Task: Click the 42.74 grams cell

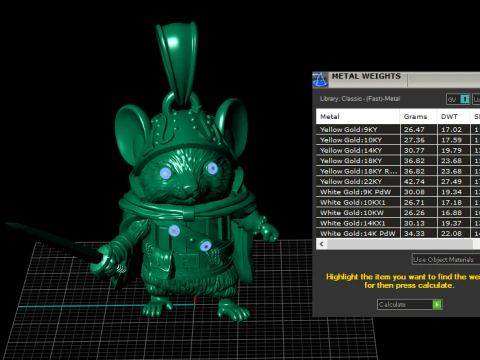Action: [x=418, y=181]
